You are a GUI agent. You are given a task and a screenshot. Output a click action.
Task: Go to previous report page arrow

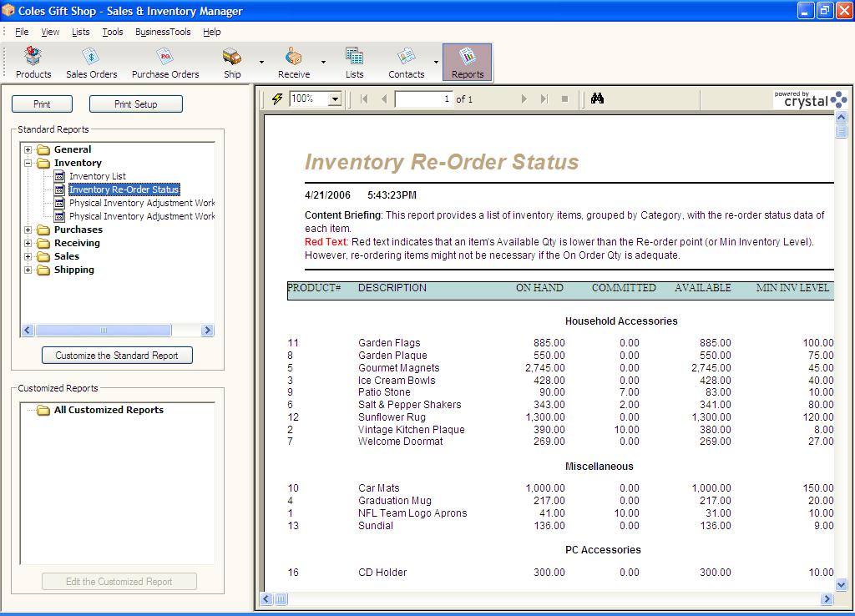click(384, 98)
